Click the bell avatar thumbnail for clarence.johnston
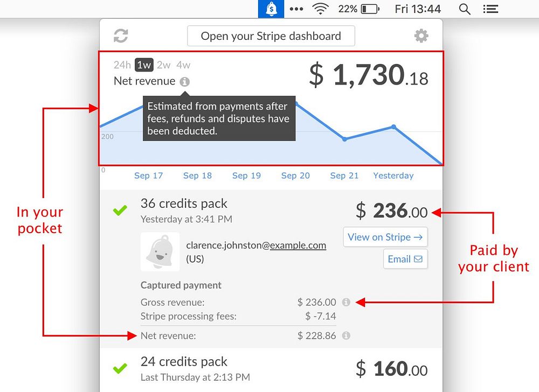The image size is (539, 392). click(x=160, y=251)
